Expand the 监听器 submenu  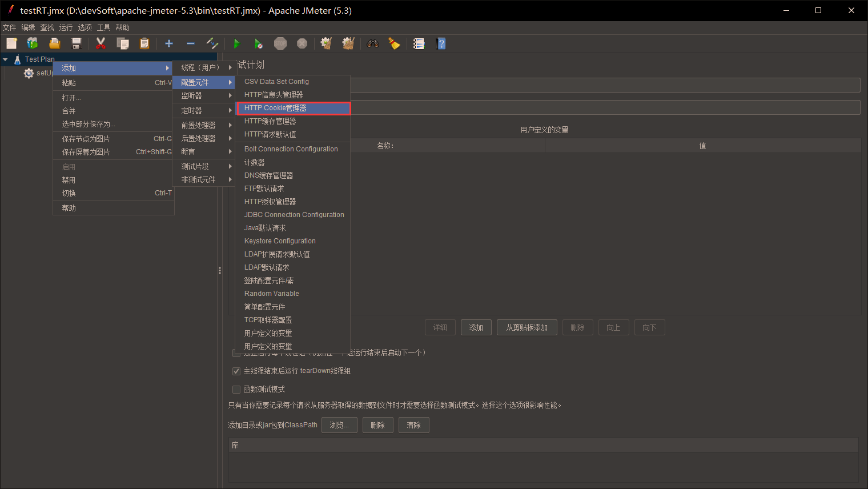(x=204, y=95)
